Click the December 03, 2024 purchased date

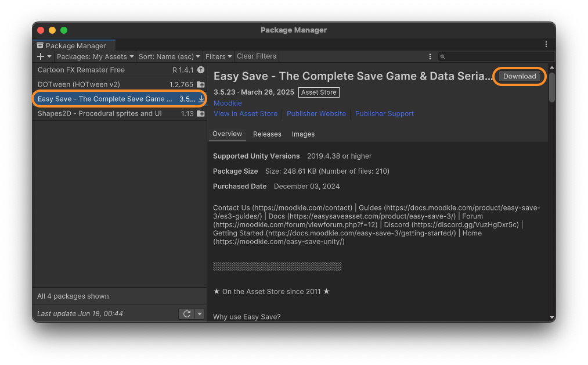tap(306, 187)
